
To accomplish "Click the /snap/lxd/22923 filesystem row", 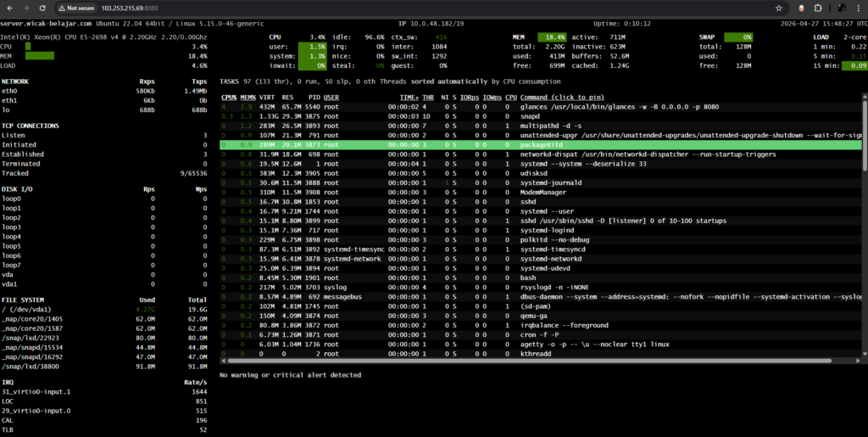I will pos(104,338).
